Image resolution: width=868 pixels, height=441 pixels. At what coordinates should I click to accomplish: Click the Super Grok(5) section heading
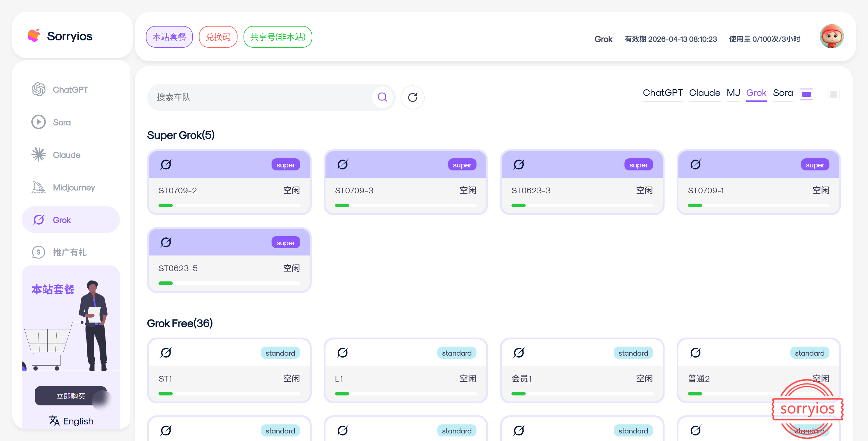point(181,135)
